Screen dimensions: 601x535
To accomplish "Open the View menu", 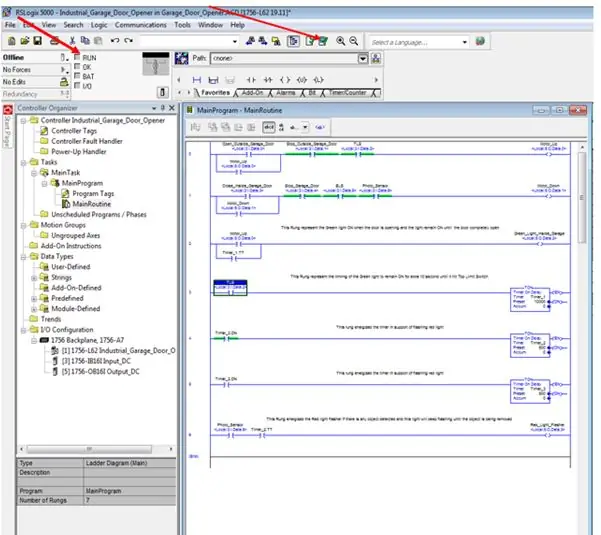I will coord(49,25).
